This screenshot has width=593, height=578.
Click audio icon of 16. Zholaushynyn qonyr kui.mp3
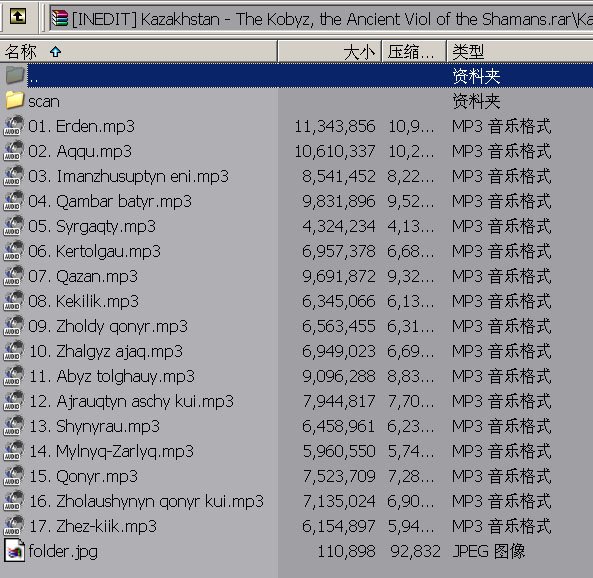coord(14,500)
